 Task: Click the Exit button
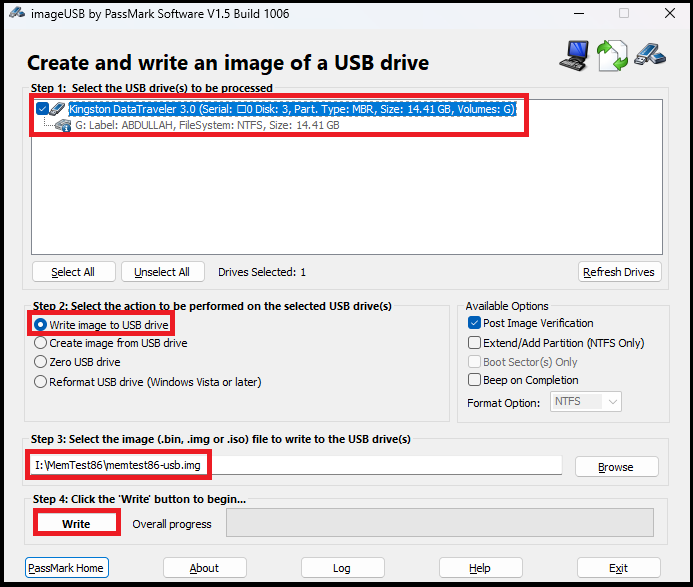point(618,568)
